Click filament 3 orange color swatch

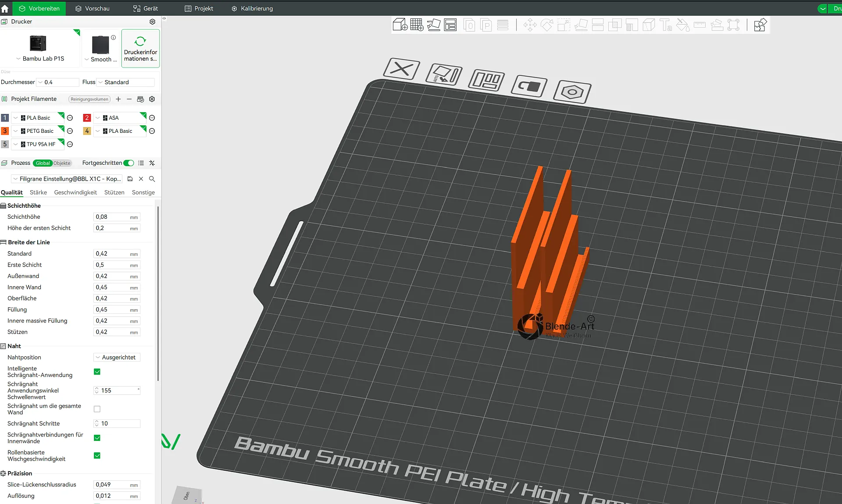(x=5, y=131)
